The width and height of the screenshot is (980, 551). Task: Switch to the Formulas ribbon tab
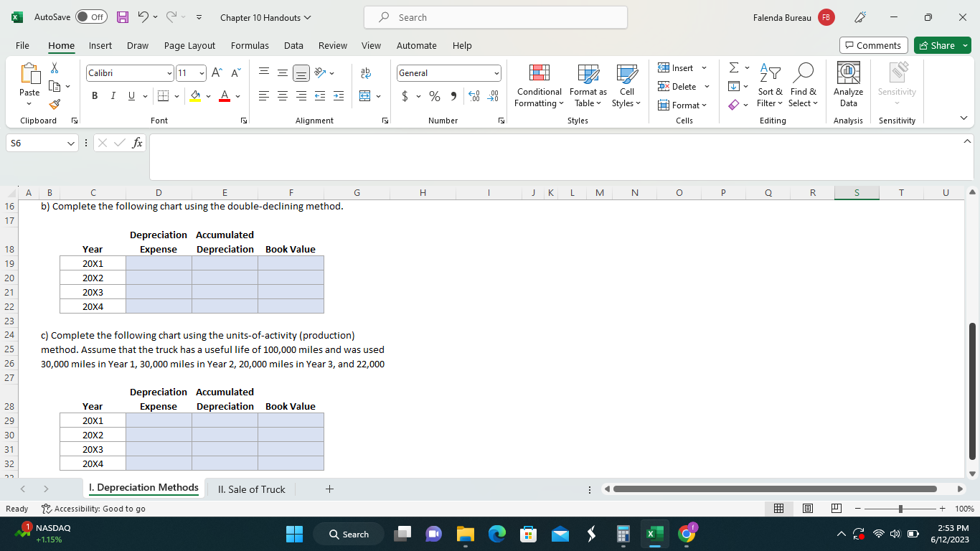coord(250,45)
